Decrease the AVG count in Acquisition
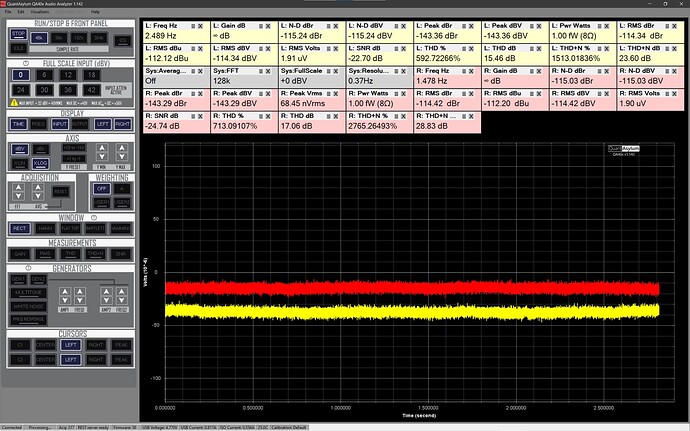 [x=38, y=196]
